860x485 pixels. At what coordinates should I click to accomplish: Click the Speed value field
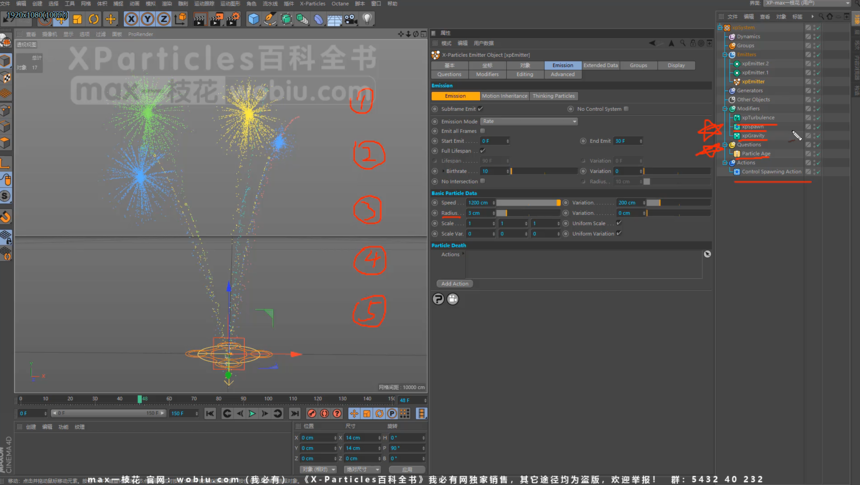tap(481, 202)
